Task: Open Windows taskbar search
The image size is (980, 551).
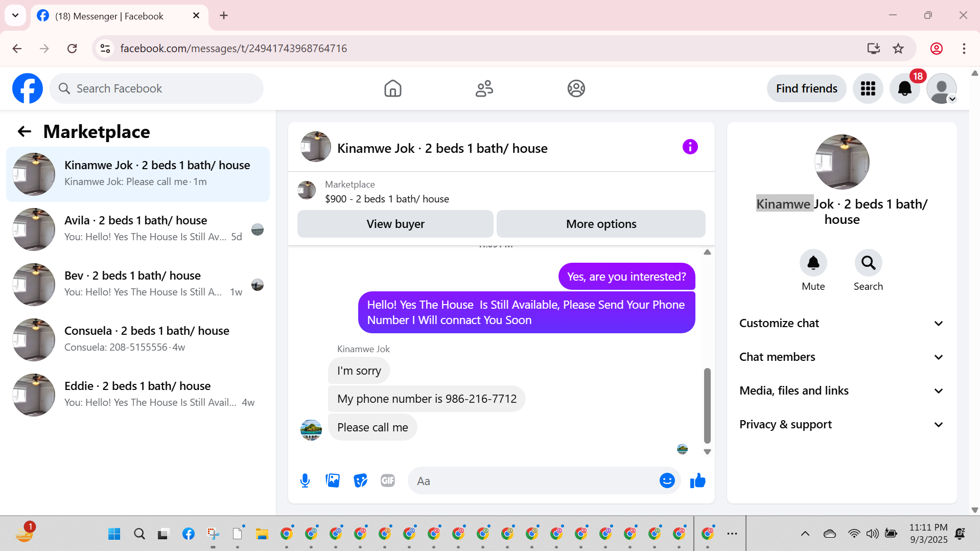Action: 139,534
